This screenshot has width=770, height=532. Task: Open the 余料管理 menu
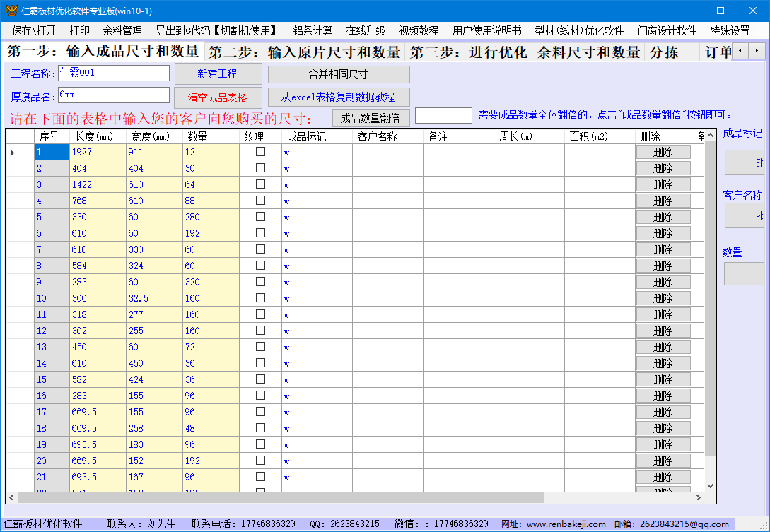tap(122, 30)
